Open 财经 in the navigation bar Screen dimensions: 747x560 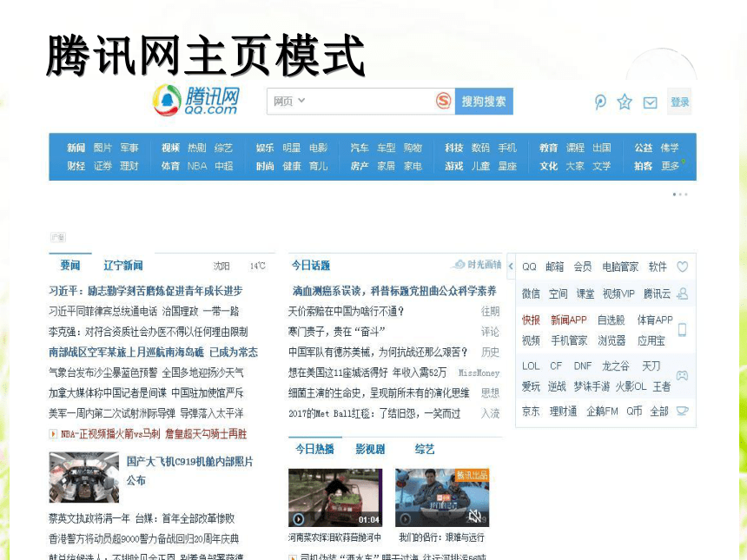click(x=76, y=166)
